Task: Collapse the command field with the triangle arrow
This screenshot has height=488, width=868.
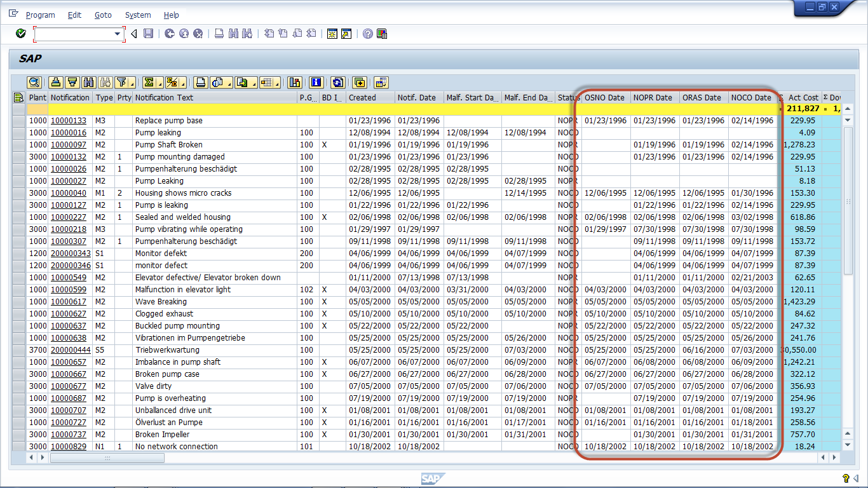Action: (x=134, y=34)
